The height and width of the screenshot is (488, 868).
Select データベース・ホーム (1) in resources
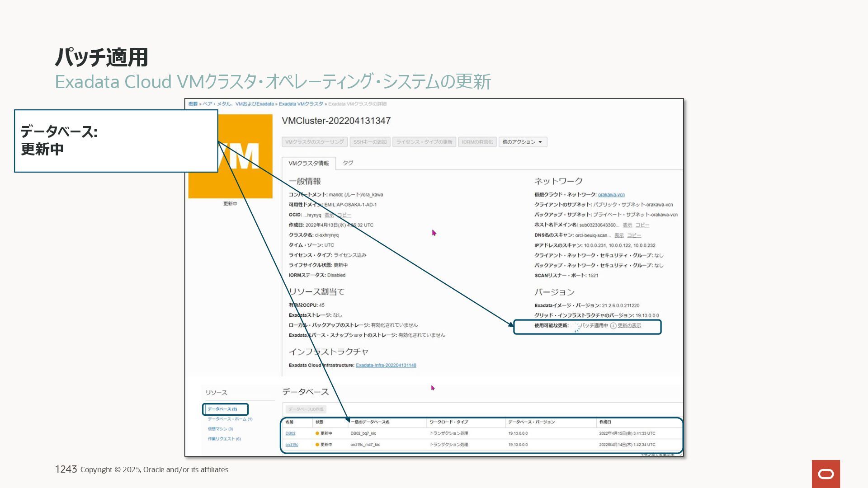tap(230, 419)
